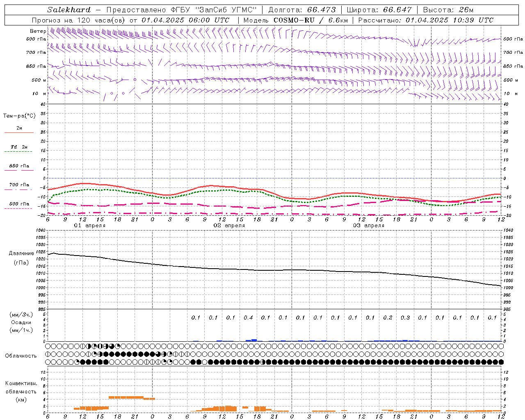Screen dimensions: 525x420
Task: Click the station name "Salekhard" in the header
Action: click(69, 10)
